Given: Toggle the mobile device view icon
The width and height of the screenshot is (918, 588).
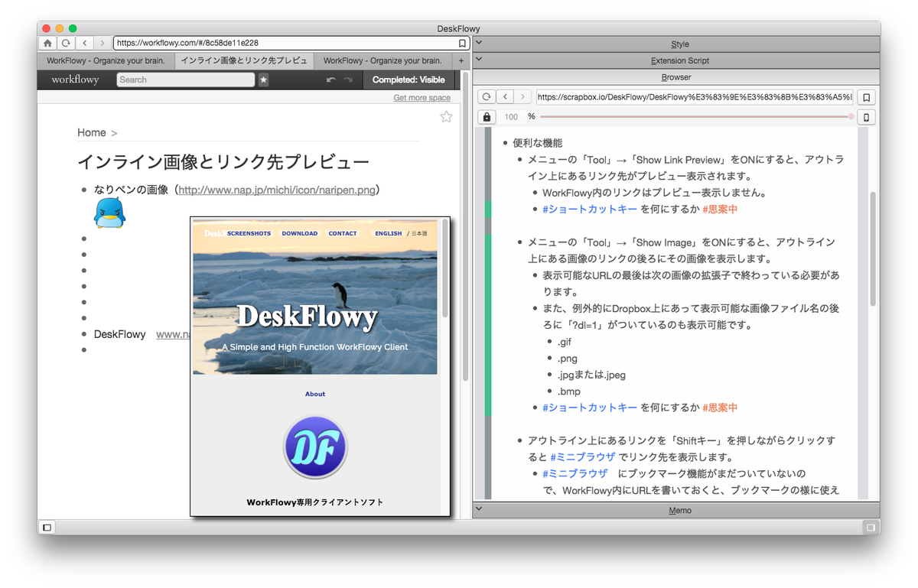Looking at the screenshot, I should 866,117.
